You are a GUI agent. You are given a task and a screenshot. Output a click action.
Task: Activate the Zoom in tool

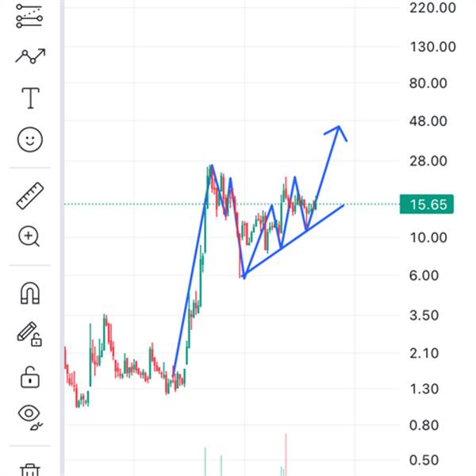click(x=29, y=236)
